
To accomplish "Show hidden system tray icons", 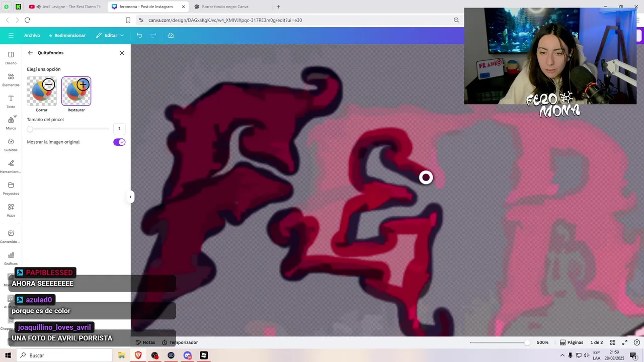I will pyautogui.click(x=562, y=355).
